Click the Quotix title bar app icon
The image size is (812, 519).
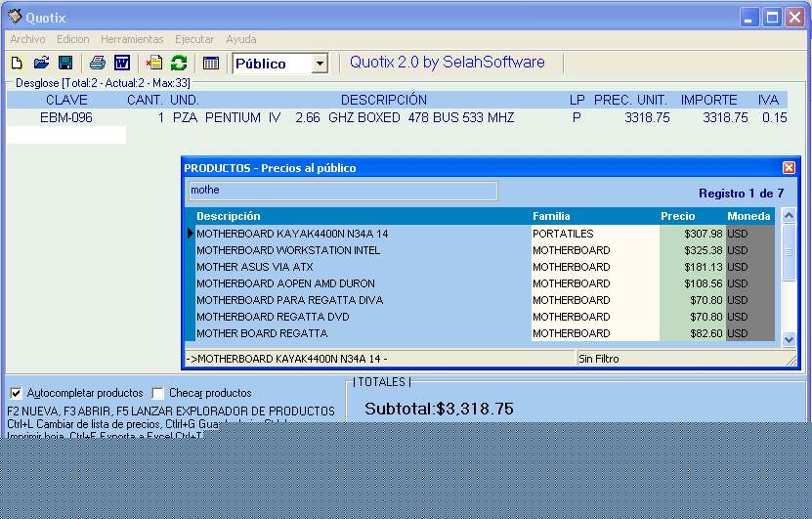pos(15,17)
